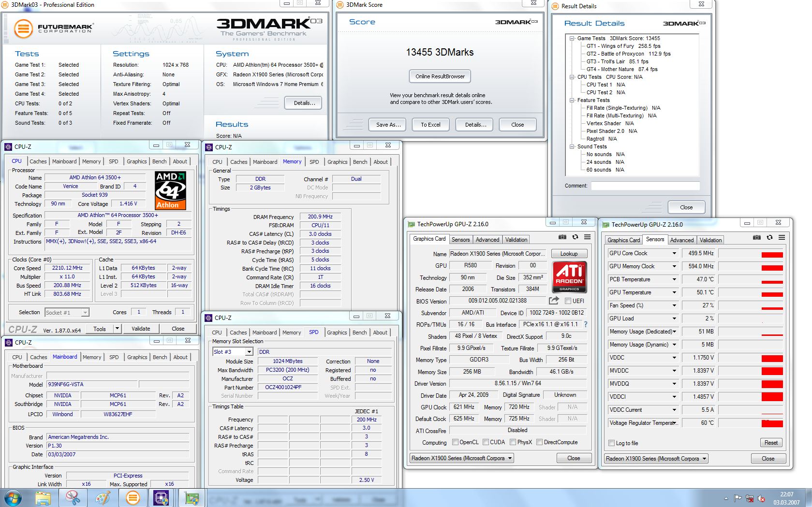Image resolution: width=812 pixels, height=507 pixels.
Task: Toggle the PhysX computing checkbox
Action: [x=513, y=442]
